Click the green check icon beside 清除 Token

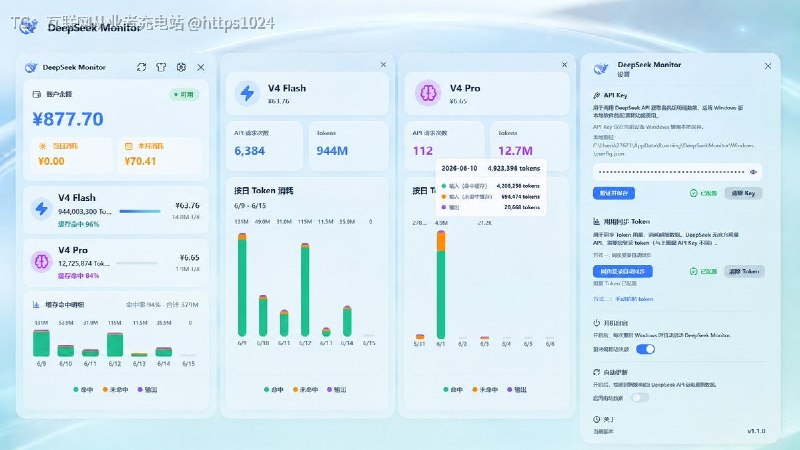click(x=693, y=271)
